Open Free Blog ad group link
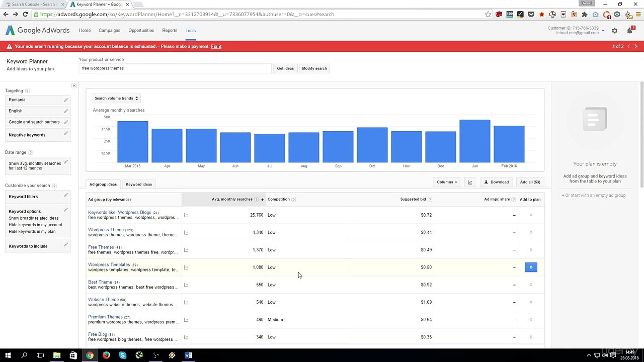The height and width of the screenshot is (362, 644). coord(98,334)
